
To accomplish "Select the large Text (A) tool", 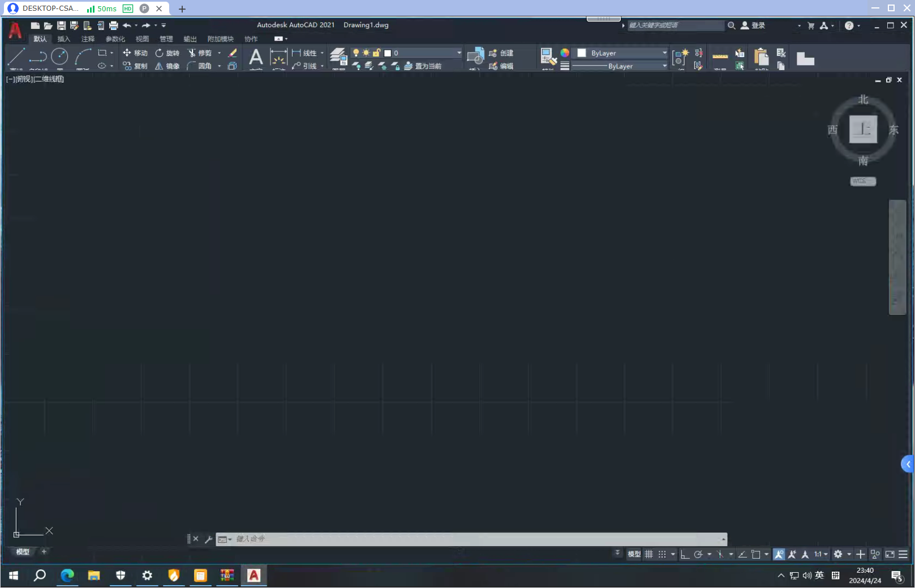I will (x=256, y=57).
